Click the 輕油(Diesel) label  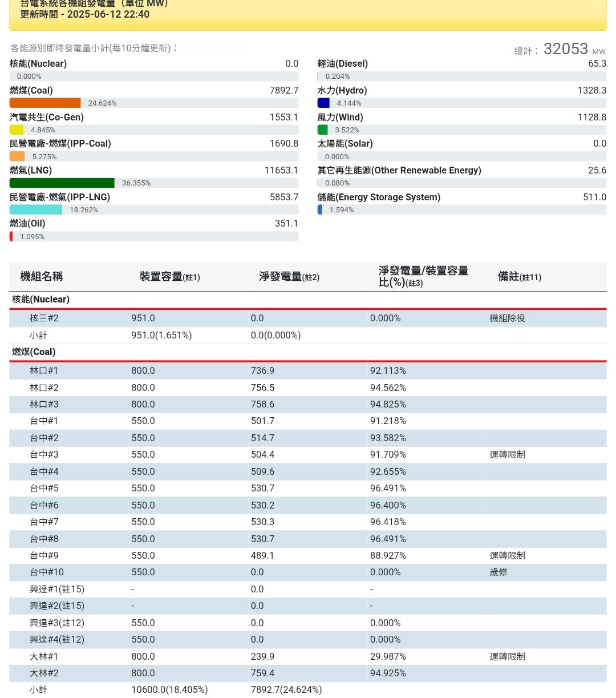coord(343,64)
